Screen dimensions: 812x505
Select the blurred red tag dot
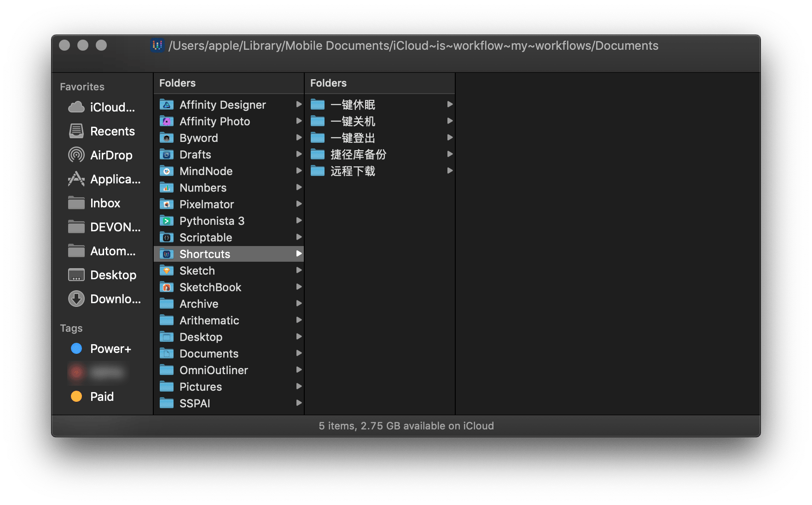[76, 373]
